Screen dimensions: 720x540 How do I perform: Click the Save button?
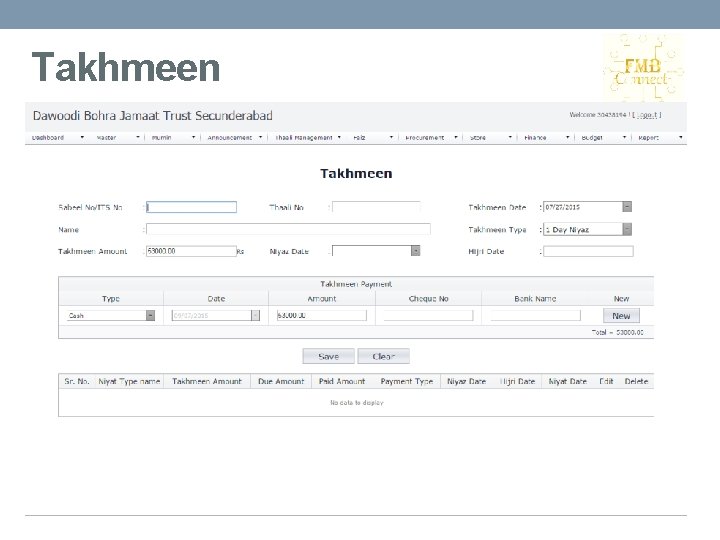click(328, 356)
